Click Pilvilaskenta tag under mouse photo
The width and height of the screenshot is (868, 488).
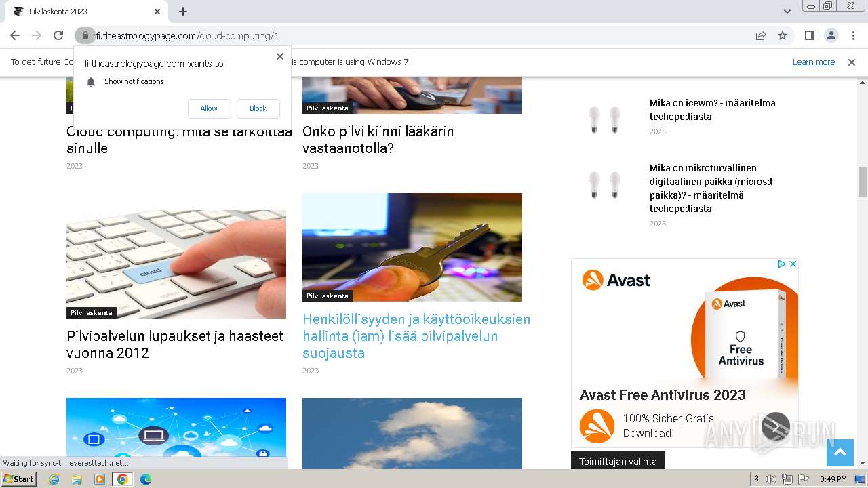(x=328, y=108)
